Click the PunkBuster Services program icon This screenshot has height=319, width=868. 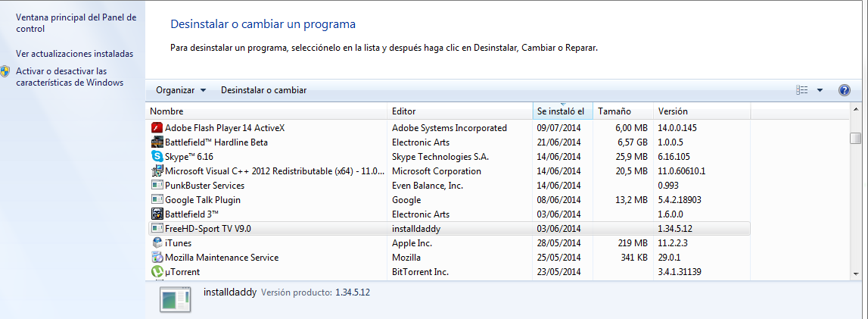coord(157,186)
